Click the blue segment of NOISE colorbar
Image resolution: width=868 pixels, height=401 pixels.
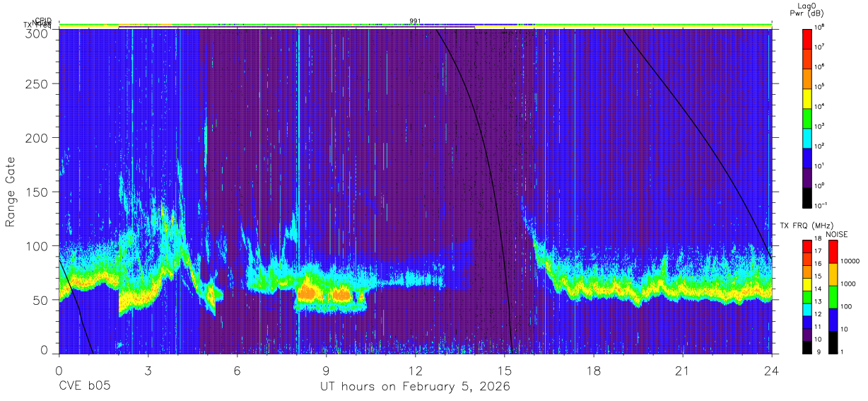[833, 320]
